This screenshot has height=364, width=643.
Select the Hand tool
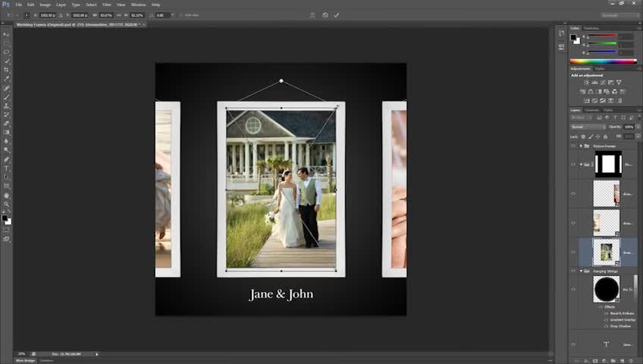tap(6, 195)
